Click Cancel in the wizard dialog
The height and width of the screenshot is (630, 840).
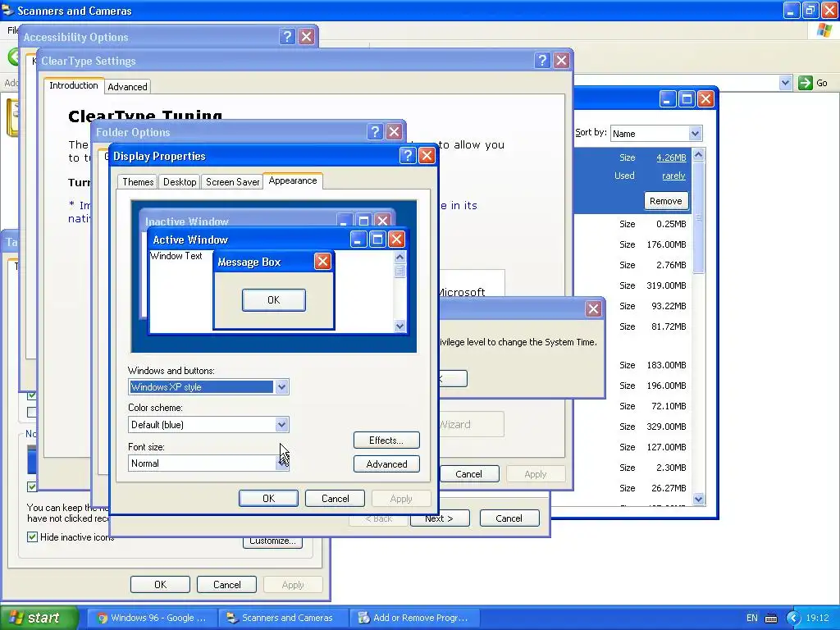509,518
